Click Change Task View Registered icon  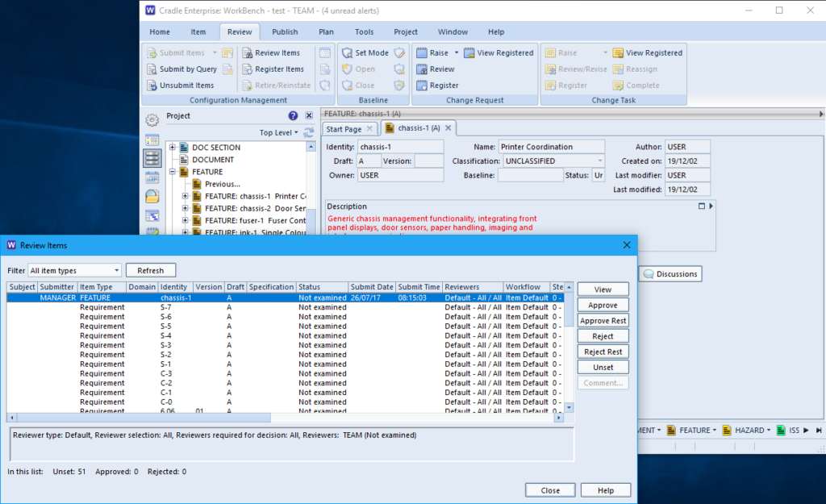[x=618, y=52]
